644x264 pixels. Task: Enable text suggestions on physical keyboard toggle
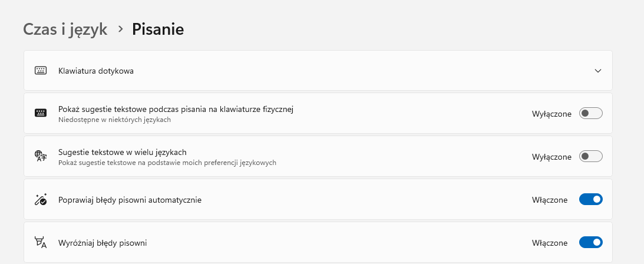point(590,113)
